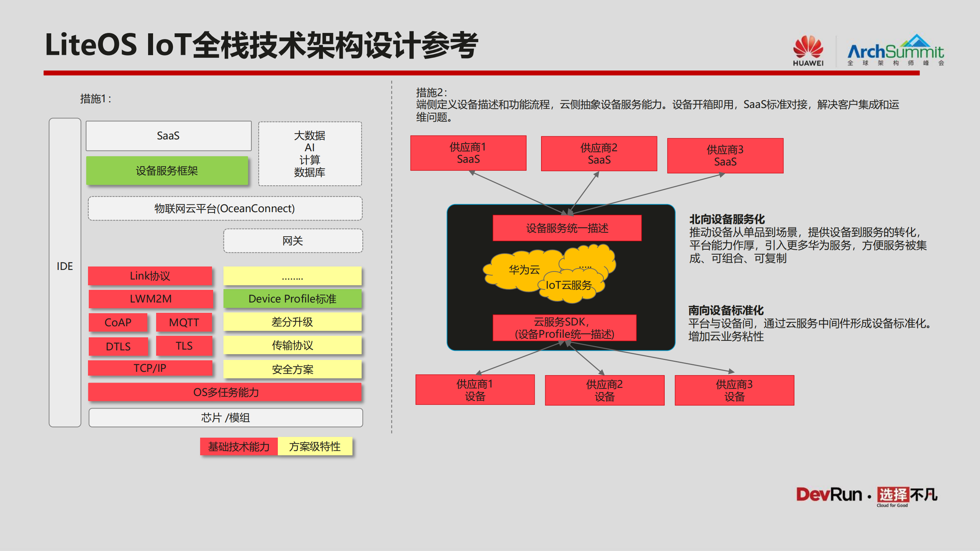Viewport: 980px width, 551px height.
Task: Click the 设备服务统一描述 button
Action: point(567,228)
